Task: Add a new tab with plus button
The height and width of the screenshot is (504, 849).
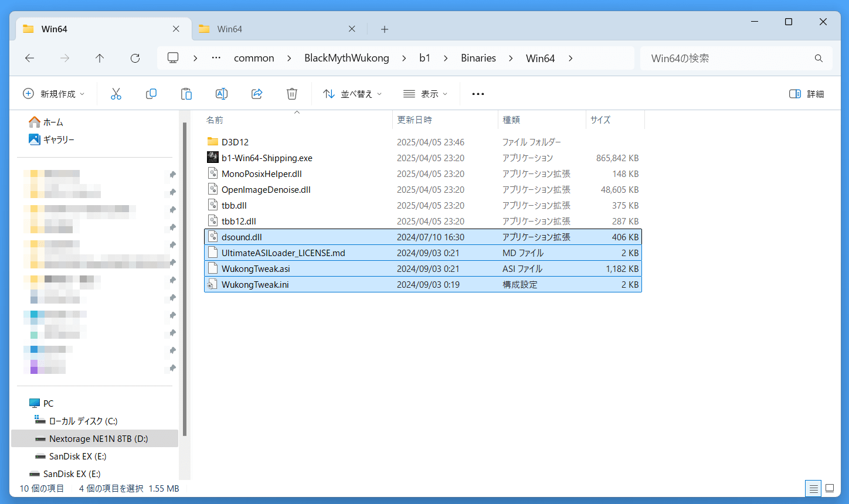Action: [x=385, y=29]
